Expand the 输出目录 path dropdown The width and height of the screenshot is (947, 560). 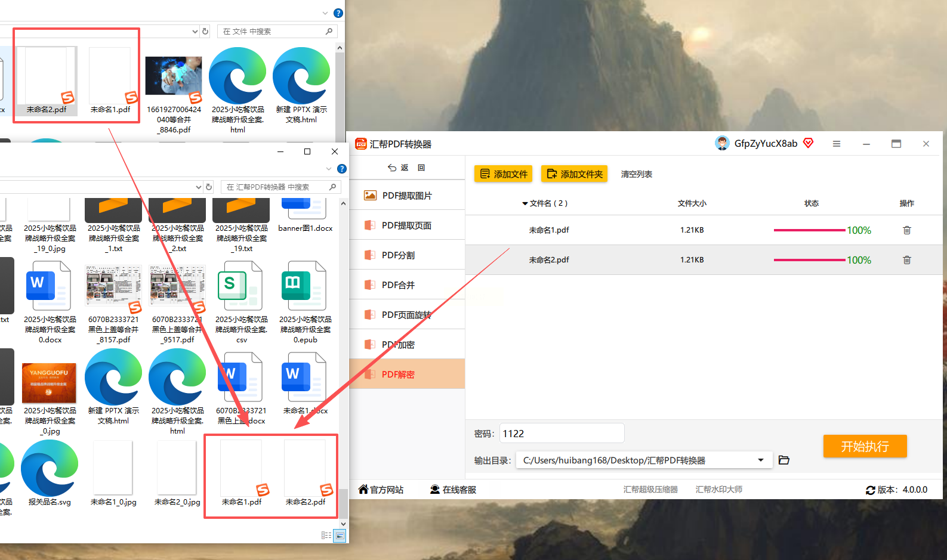click(x=761, y=460)
